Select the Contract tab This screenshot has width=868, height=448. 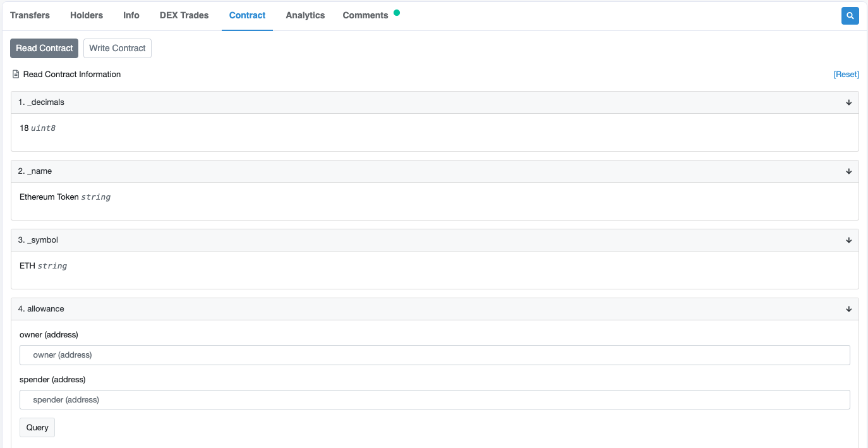click(247, 15)
